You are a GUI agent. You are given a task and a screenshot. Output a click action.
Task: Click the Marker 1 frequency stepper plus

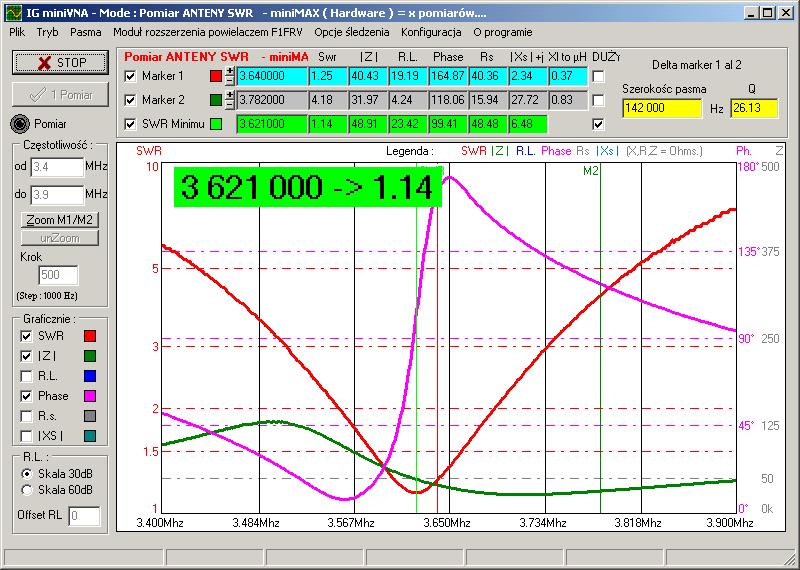230,71
